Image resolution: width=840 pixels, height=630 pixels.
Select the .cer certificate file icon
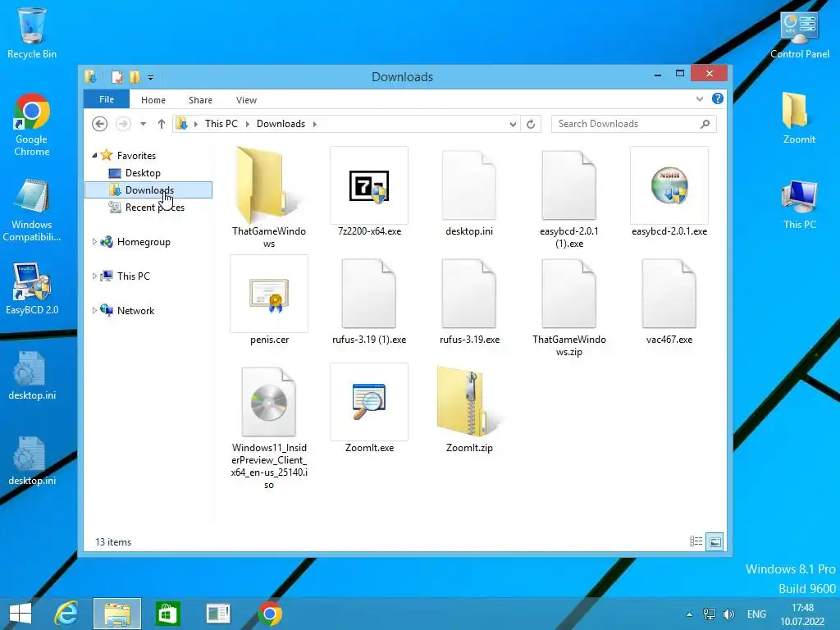point(269,294)
